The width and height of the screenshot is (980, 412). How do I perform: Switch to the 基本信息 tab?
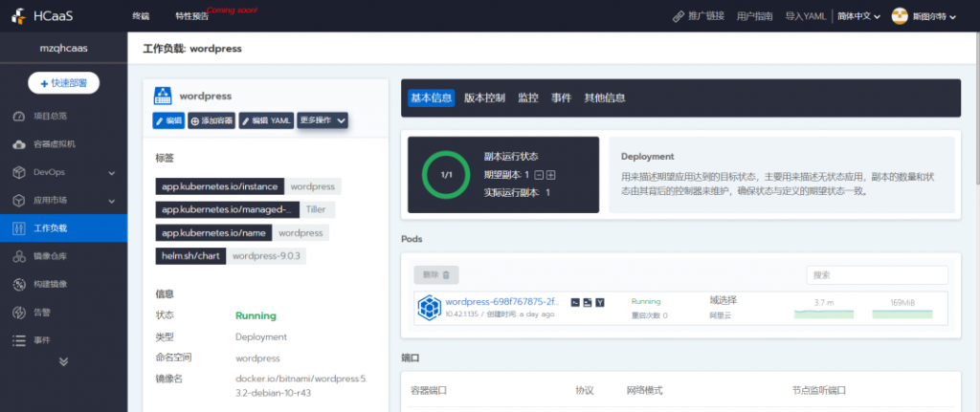[x=432, y=98]
